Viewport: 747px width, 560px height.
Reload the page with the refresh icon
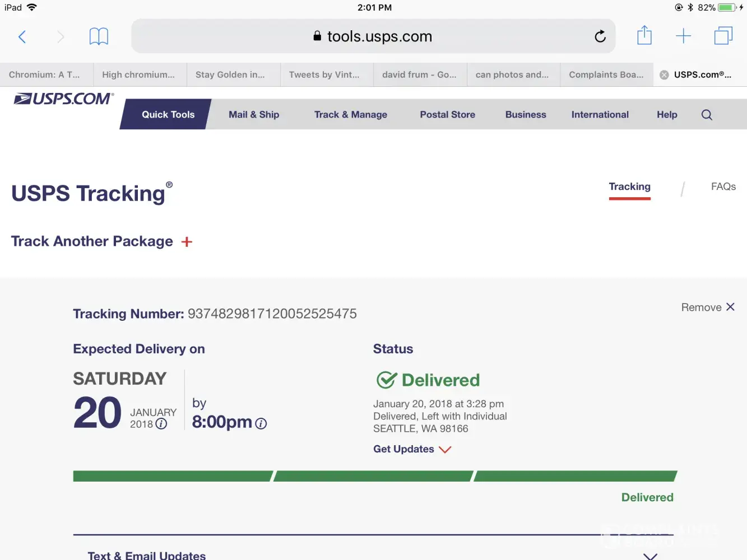click(x=600, y=37)
